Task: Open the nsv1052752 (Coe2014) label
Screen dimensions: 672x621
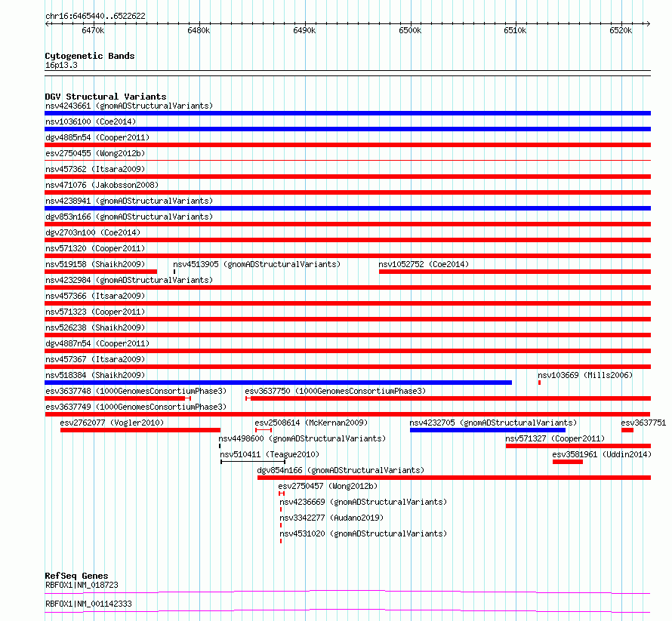Action: pyautogui.click(x=424, y=264)
